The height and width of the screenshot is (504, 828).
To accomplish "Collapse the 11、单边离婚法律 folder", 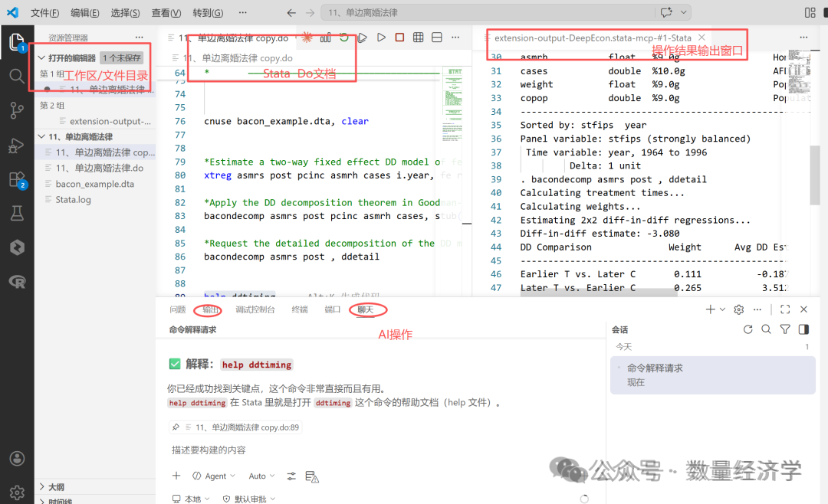I will (41, 136).
